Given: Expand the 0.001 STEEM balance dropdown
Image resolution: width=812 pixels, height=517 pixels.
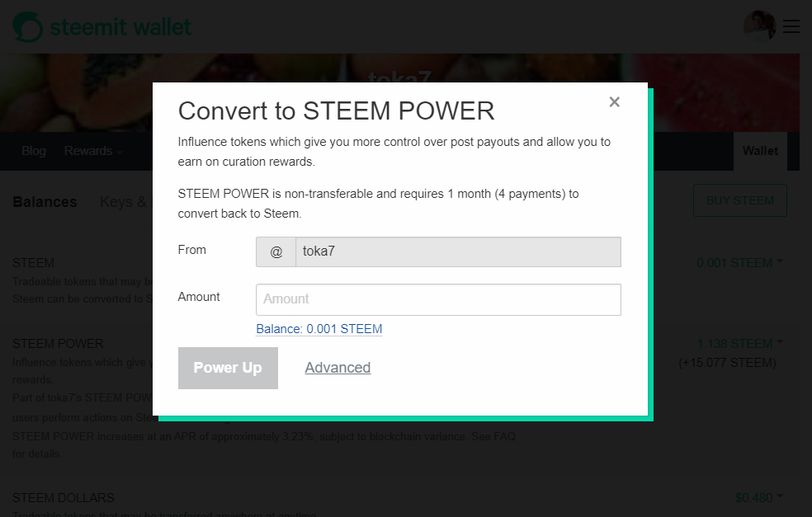Looking at the screenshot, I should point(739,263).
